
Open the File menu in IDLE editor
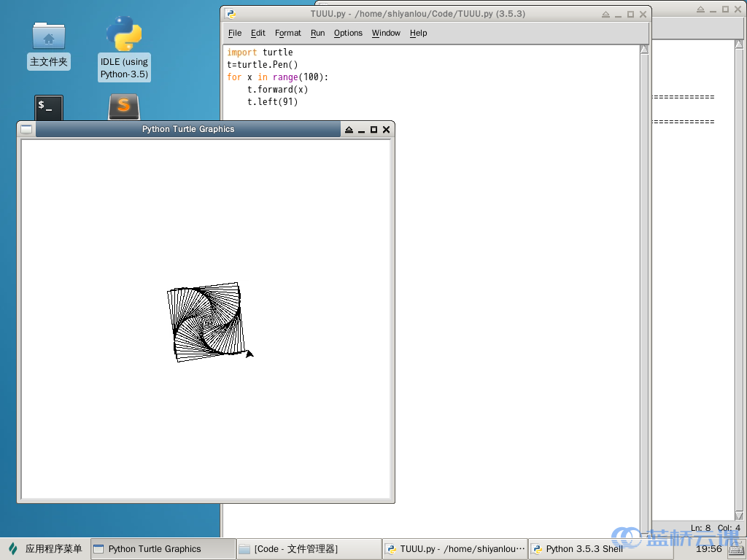235,33
